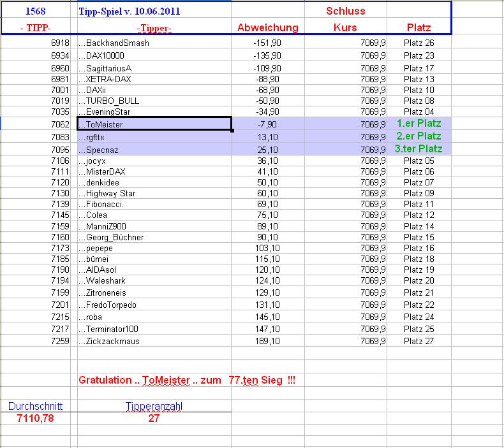504x448 pixels.
Task: Click the '-Tipper-' header cell
Action: (x=154, y=28)
